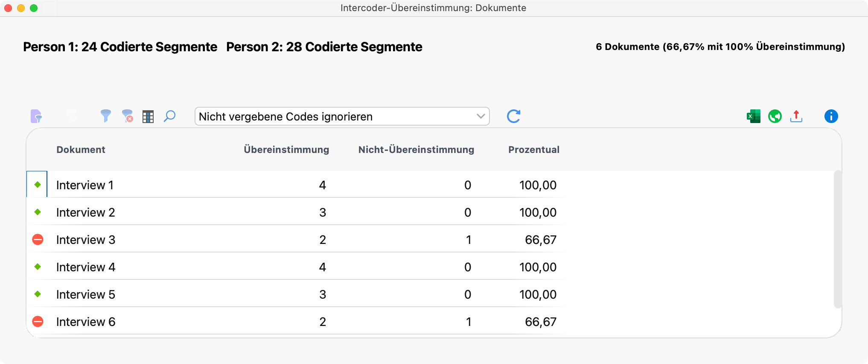Click Nicht-Übereinstimmung value 1 for Interview 3
868x364 pixels.
[x=469, y=240]
